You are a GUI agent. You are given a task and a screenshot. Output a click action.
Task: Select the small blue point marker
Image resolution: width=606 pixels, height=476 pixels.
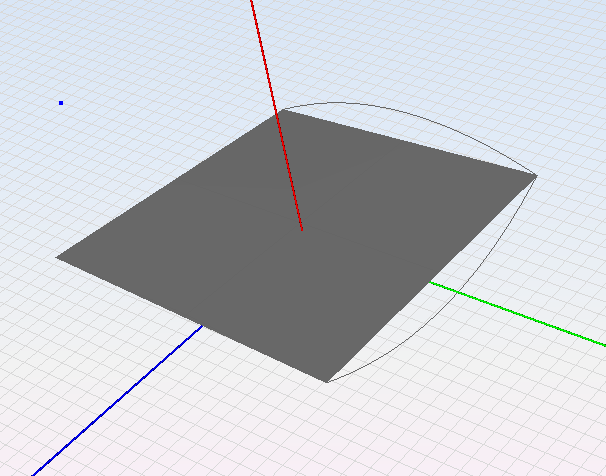coord(61,102)
